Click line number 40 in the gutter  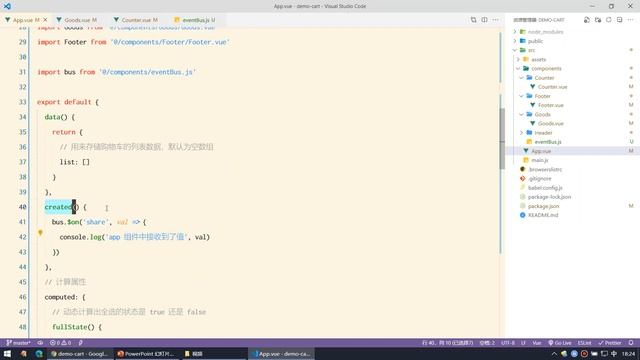(x=22, y=207)
